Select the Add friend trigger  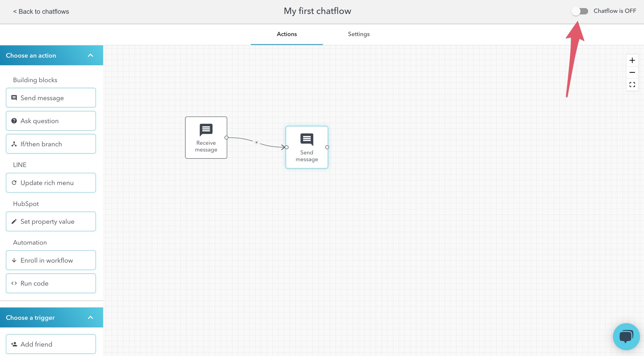(x=51, y=344)
